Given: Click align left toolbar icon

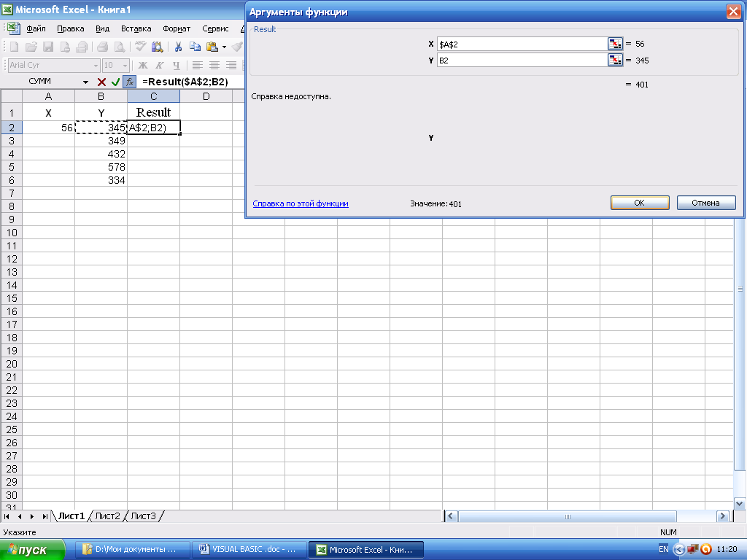Looking at the screenshot, I should (197, 65).
